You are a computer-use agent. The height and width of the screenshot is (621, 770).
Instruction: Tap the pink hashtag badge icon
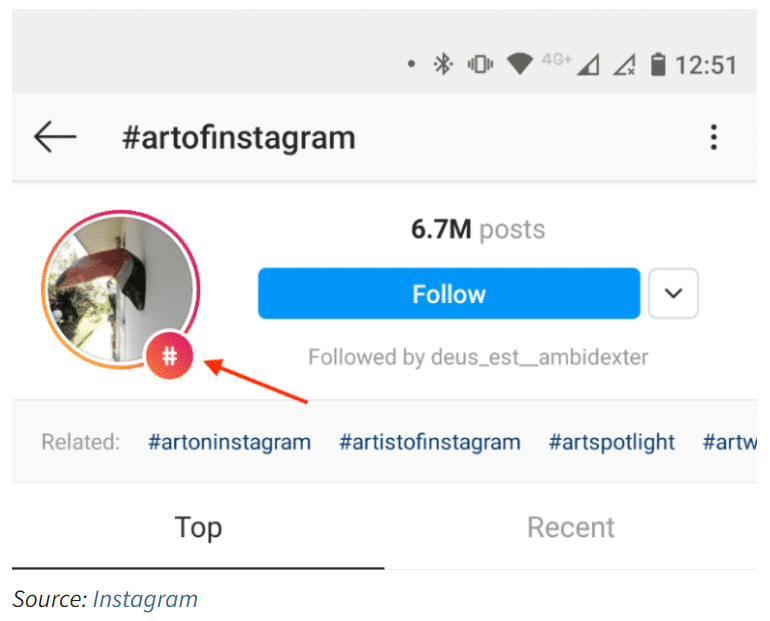(x=169, y=355)
